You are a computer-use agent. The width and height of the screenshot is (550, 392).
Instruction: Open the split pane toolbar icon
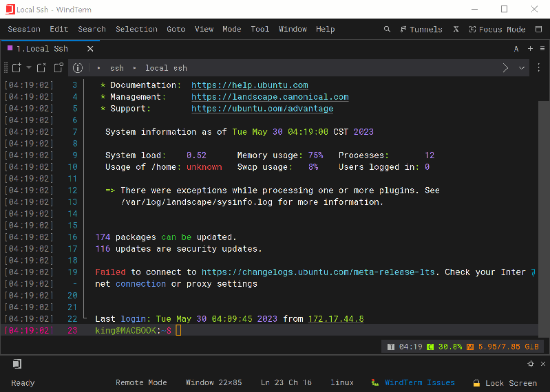click(58, 67)
